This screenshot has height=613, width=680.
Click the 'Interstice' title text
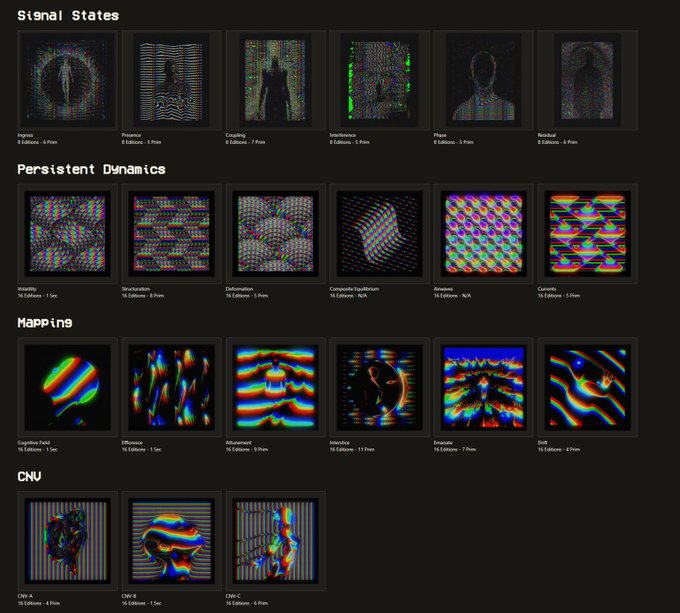pos(340,443)
